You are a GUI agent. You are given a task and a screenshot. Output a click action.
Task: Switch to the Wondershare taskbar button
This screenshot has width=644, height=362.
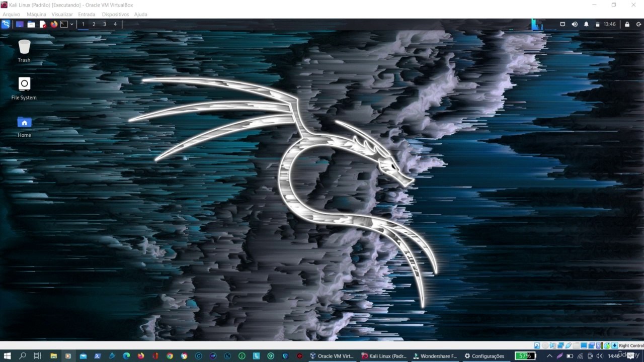coord(435,356)
